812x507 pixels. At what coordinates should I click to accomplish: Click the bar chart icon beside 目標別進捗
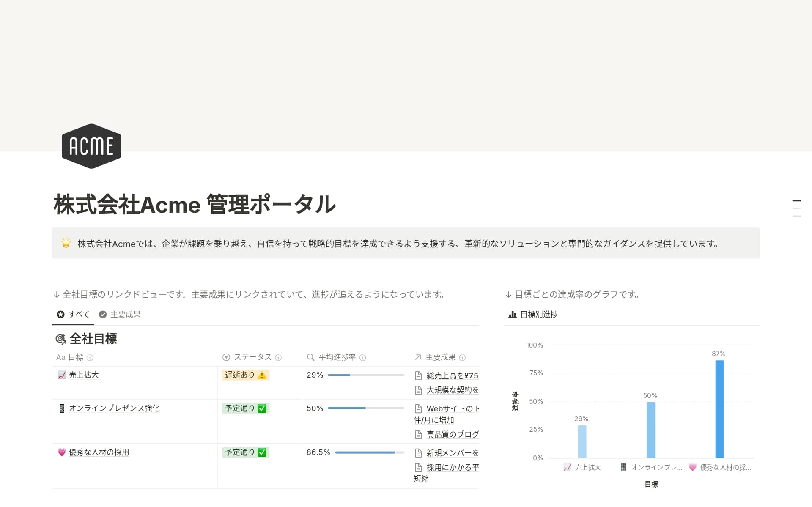click(x=513, y=314)
